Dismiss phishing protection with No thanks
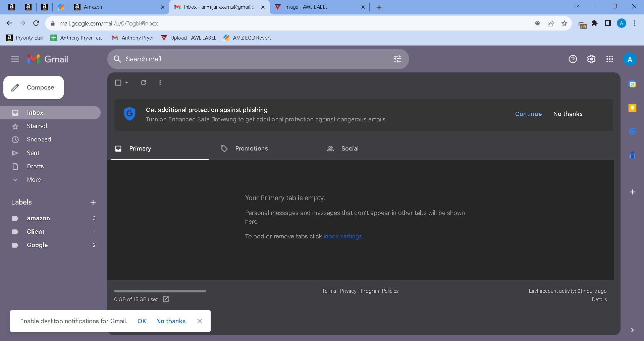 click(x=568, y=114)
